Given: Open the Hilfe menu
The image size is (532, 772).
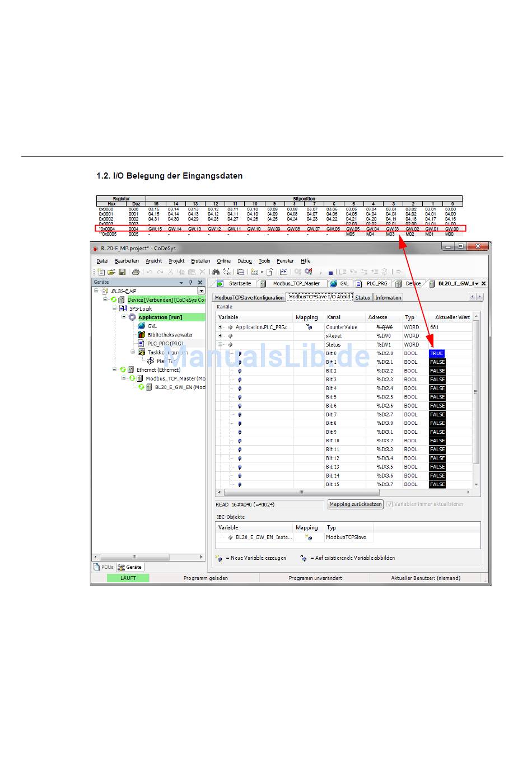Looking at the screenshot, I should tap(306, 261).
